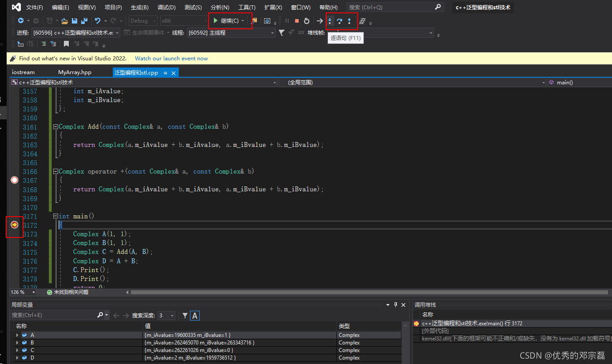Click the 生命周期事件 button
This screenshot has width=612, height=364.
(144, 33)
